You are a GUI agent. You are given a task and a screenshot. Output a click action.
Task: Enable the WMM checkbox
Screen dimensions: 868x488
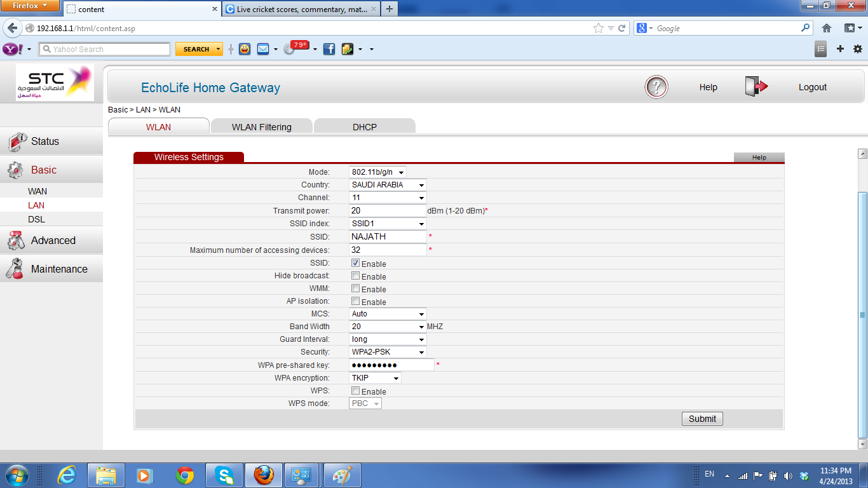click(356, 288)
